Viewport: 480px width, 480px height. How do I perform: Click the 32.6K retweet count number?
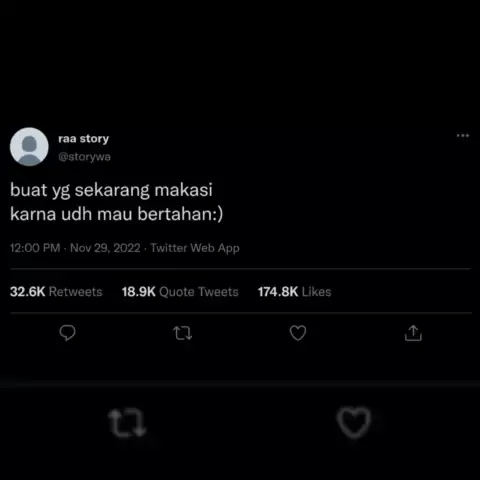[27, 292]
